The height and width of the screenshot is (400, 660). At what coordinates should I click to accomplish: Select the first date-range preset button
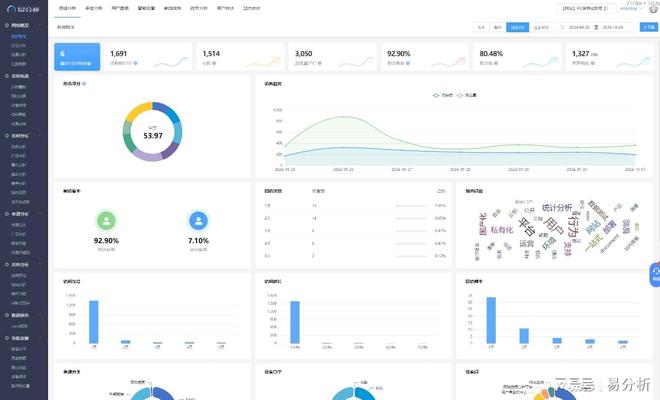[x=481, y=27]
